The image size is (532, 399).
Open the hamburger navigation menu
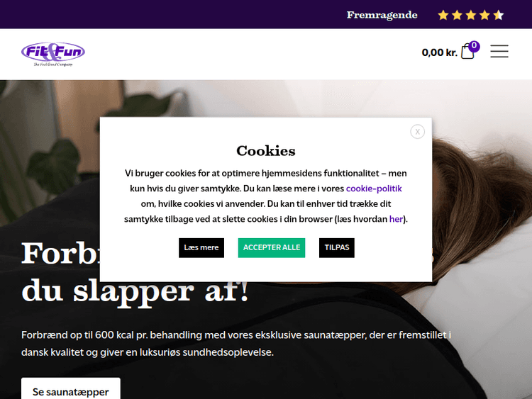coord(499,51)
